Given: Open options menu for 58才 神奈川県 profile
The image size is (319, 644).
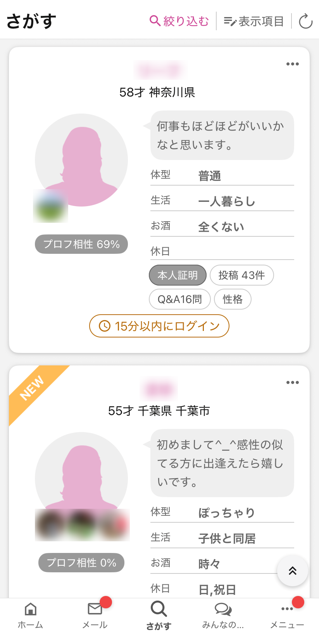Looking at the screenshot, I should click(292, 64).
